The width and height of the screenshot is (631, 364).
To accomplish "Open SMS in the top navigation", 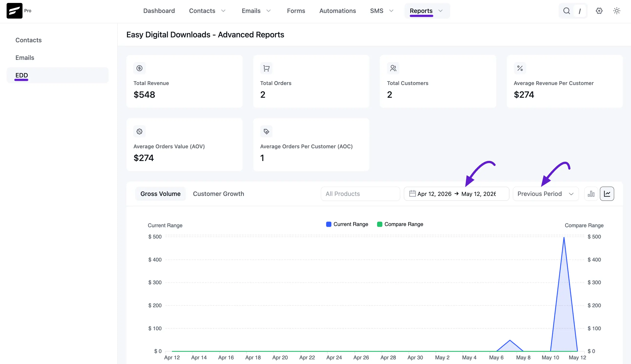I will click(x=376, y=11).
